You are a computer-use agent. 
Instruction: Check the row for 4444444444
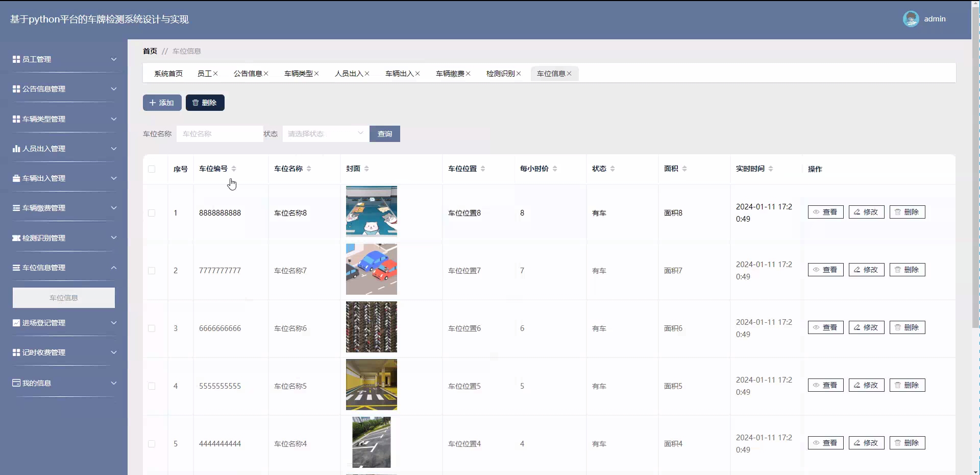152,444
